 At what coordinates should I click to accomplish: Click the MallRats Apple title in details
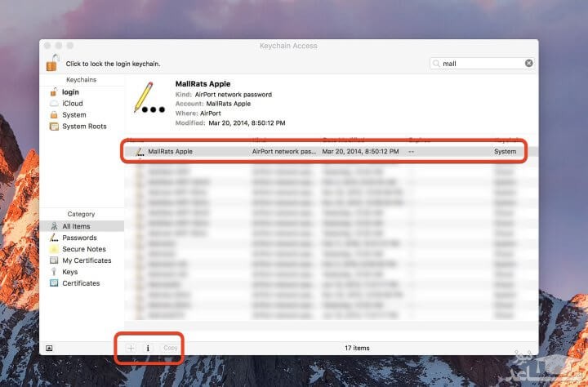(x=203, y=84)
